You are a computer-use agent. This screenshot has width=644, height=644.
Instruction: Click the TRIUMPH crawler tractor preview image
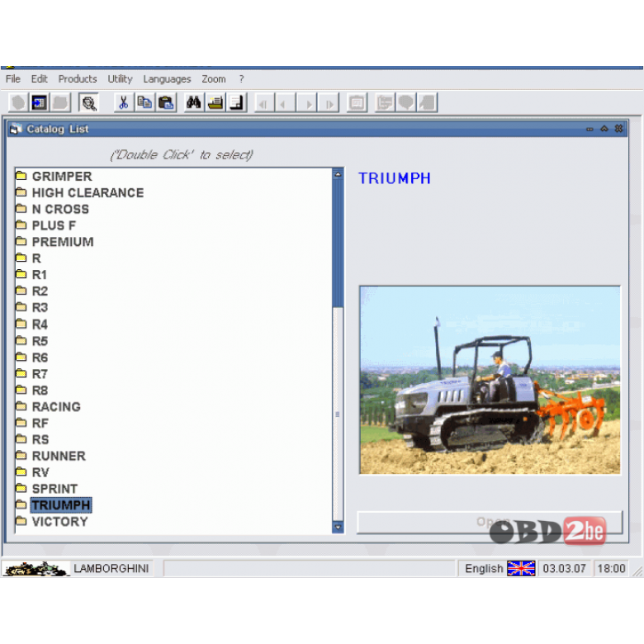point(490,380)
